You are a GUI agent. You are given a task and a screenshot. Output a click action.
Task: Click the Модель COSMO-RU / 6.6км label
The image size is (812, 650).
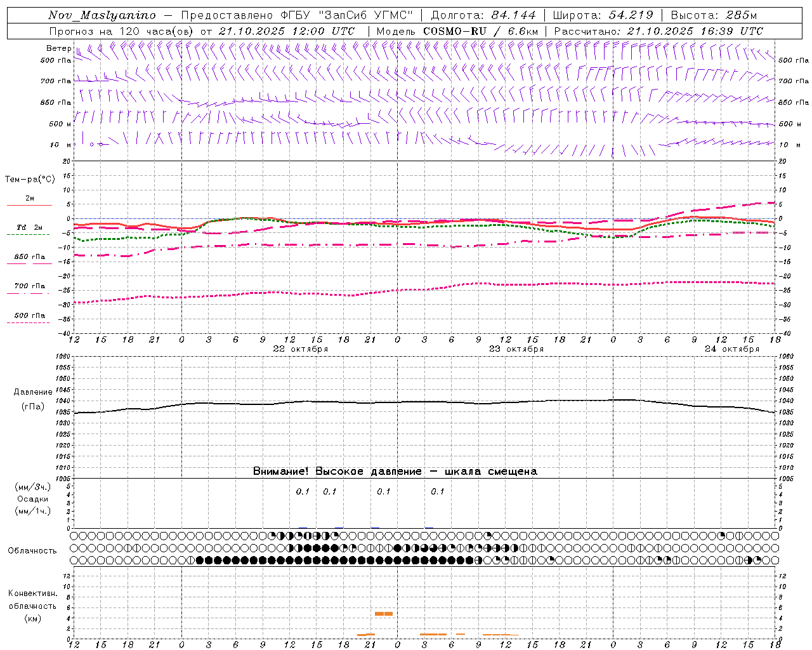457,31
